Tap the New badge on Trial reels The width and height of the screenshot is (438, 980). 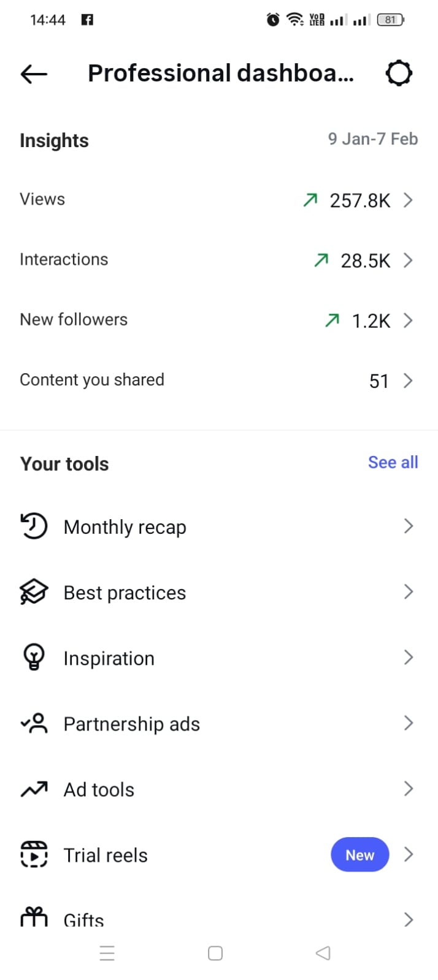[x=359, y=855]
